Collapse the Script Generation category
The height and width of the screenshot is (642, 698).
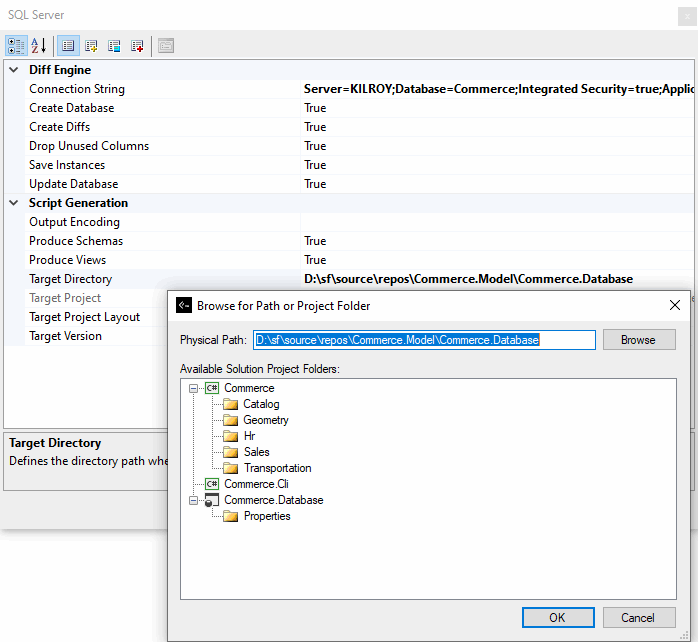[x=14, y=203]
